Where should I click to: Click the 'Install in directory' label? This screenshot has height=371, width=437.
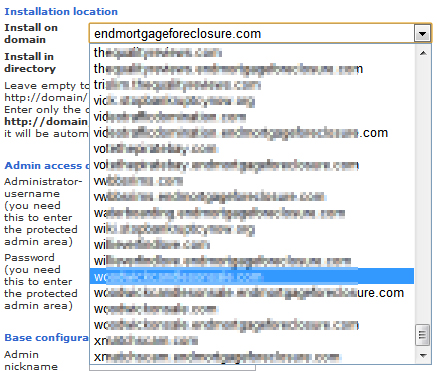pos(30,62)
